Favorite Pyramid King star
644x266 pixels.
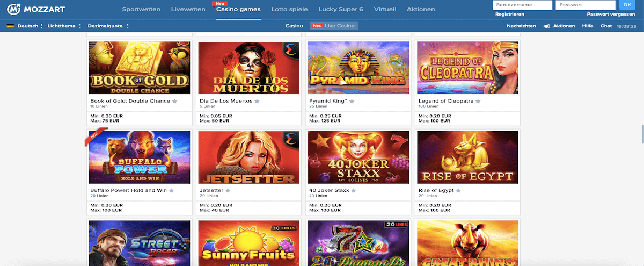(x=352, y=101)
